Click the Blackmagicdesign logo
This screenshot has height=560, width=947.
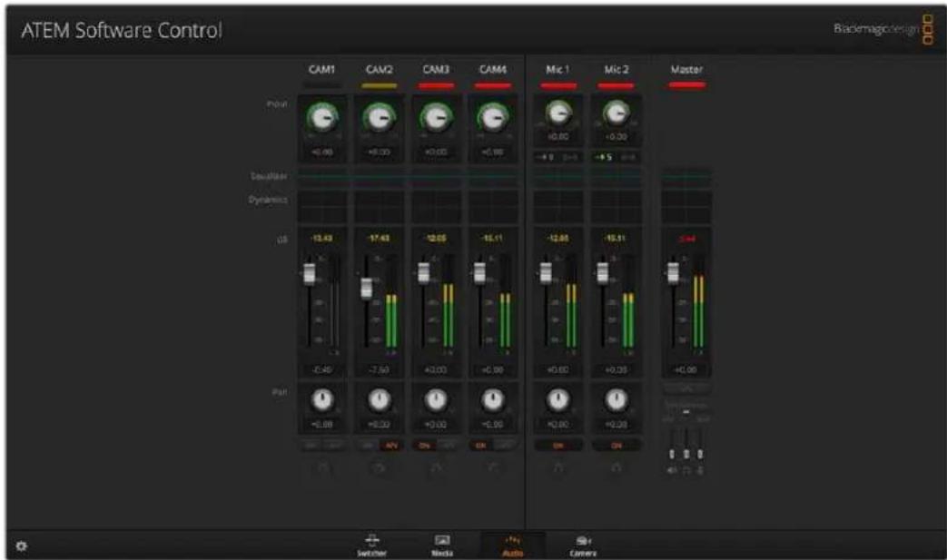883,28
